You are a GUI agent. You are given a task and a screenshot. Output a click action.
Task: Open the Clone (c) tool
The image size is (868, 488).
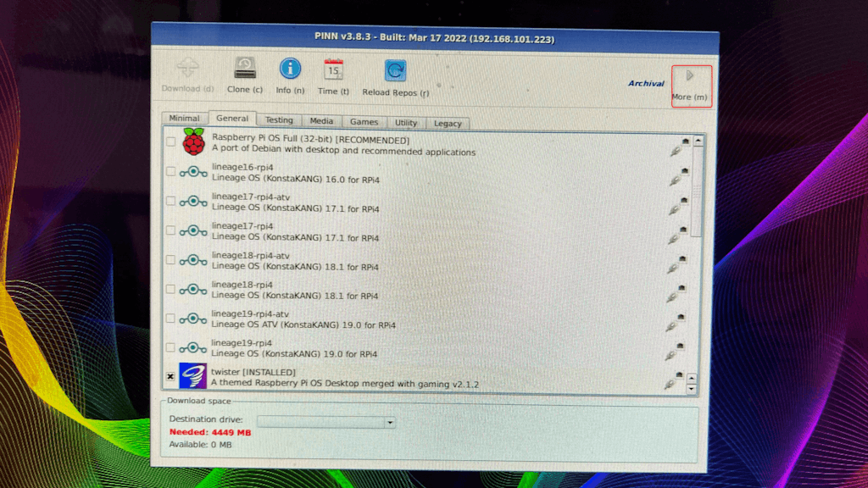coord(245,75)
